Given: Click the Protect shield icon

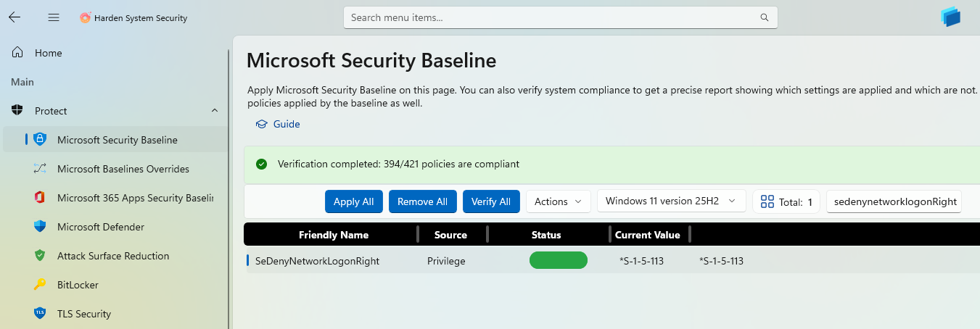Looking at the screenshot, I should [18, 111].
